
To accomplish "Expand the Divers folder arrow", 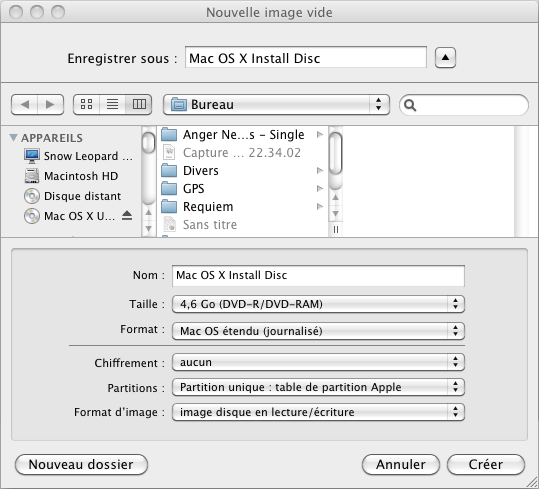I will pos(320,170).
